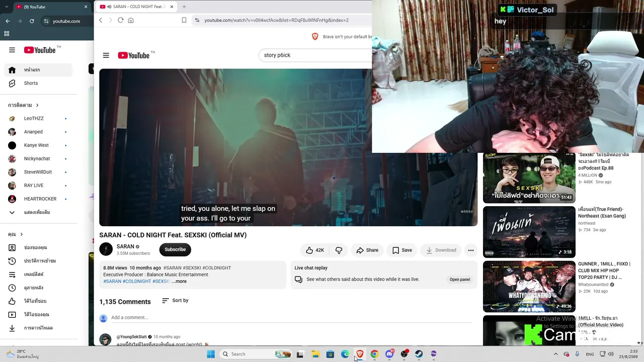644x362 pixels.
Task: Open the YouTube guide menu in Brave
Action: coord(106,55)
